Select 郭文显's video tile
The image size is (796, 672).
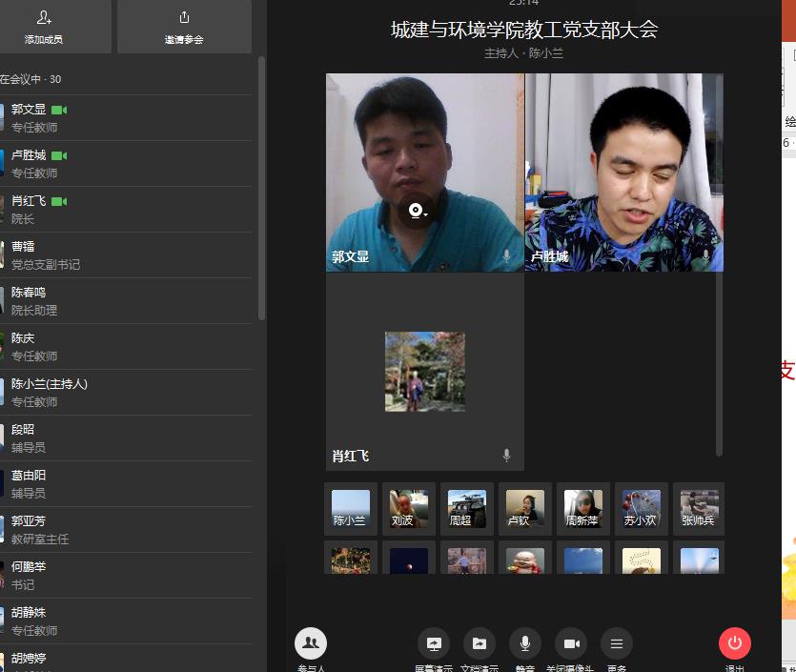point(425,173)
